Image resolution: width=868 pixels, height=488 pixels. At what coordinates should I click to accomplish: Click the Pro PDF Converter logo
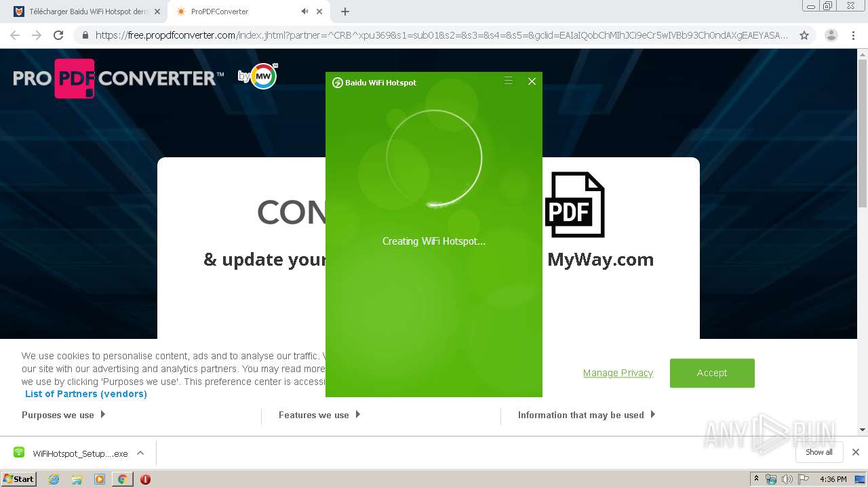[119, 79]
